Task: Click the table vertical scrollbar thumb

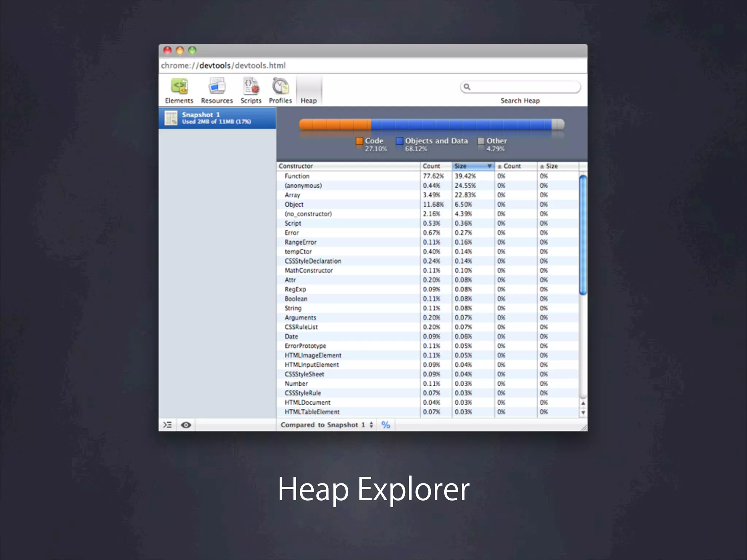Action: click(583, 235)
